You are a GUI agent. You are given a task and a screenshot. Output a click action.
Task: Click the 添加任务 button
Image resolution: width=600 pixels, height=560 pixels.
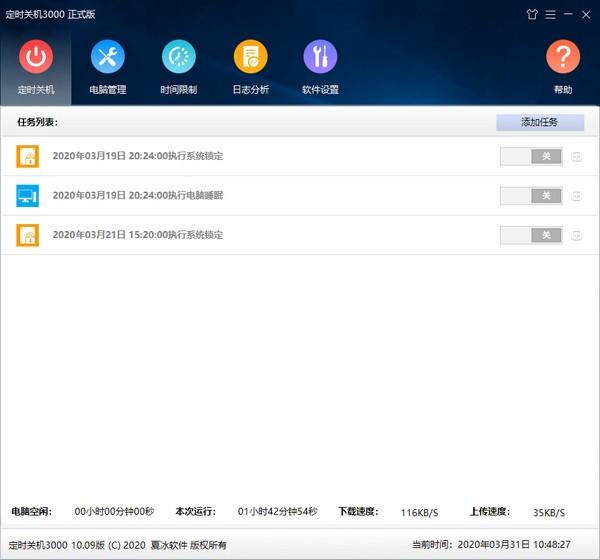pyautogui.click(x=540, y=122)
